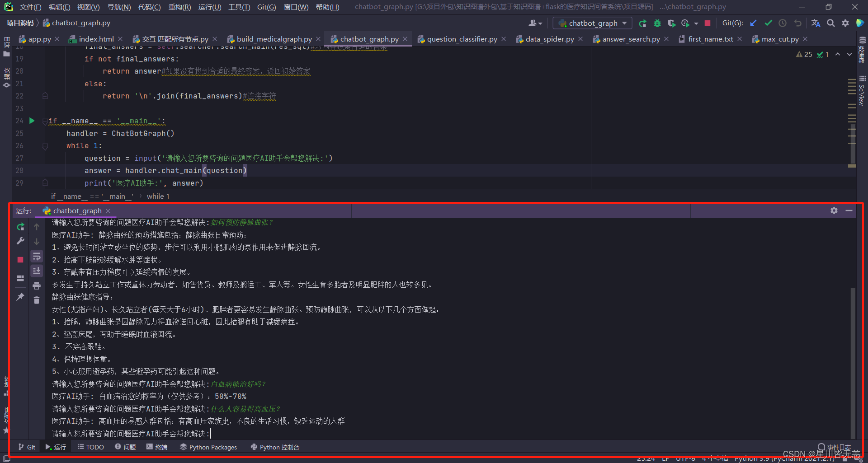Open Search Everywhere magnifier icon
The height and width of the screenshot is (463, 868).
[x=830, y=23]
